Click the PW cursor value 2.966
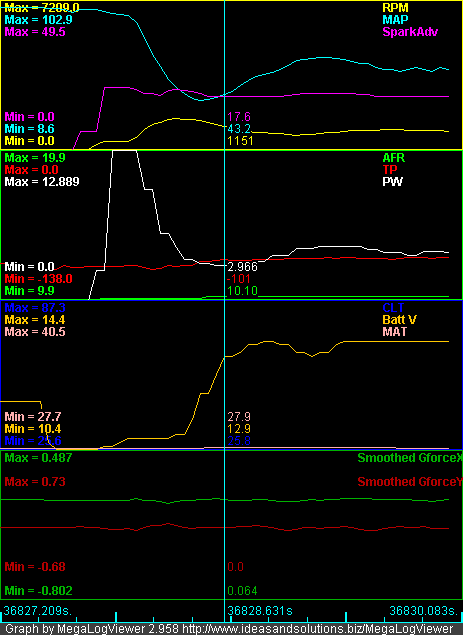 click(x=242, y=267)
